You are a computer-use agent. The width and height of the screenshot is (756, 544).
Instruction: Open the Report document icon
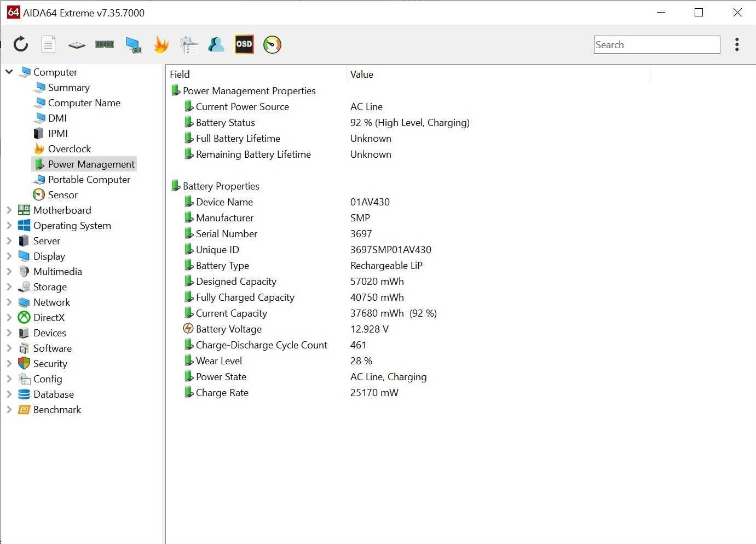49,44
